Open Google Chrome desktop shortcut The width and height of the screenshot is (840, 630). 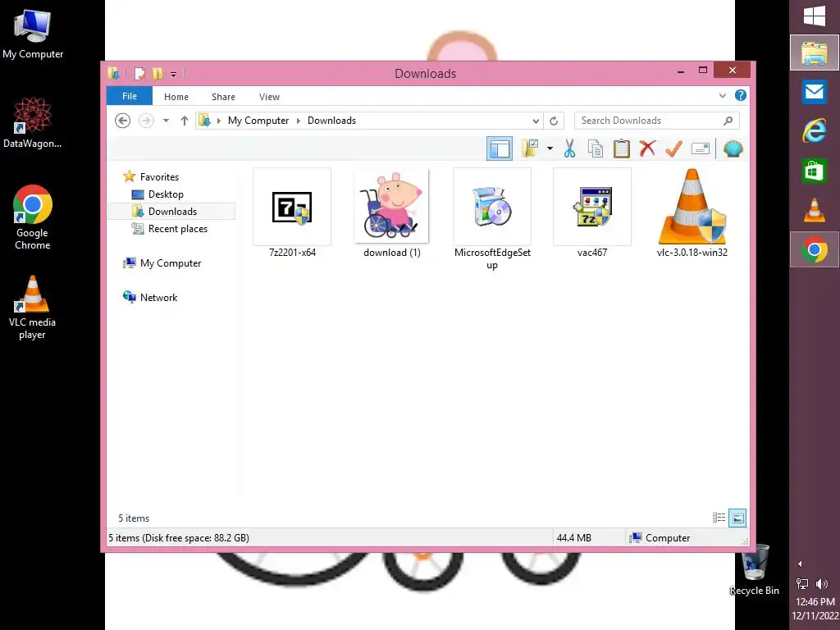(x=32, y=217)
